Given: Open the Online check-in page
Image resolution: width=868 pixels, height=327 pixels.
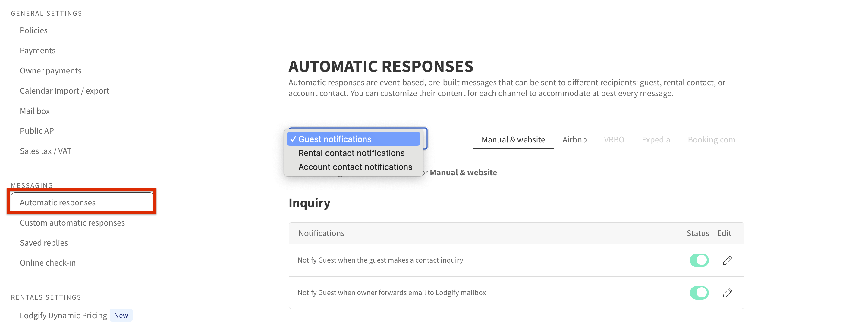Looking at the screenshot, I should coord(48,263).
